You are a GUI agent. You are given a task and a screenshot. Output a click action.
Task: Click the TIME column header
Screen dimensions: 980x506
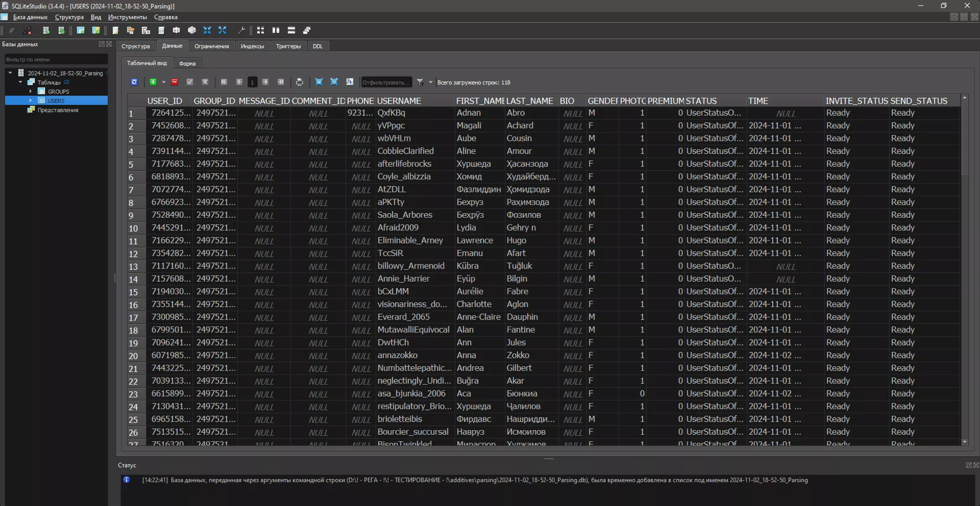point(785,101)
